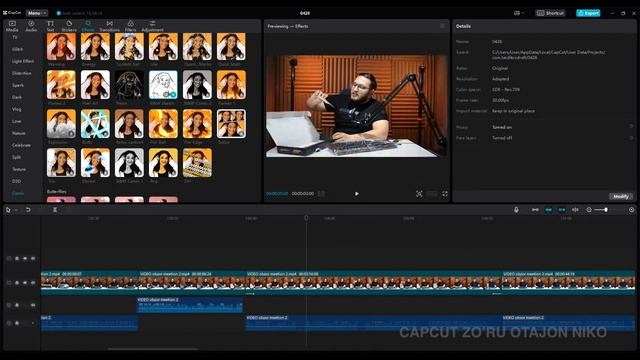The height and width of the screenshot is (360, 640).
Task: Lock the bottom audio track
Action: point(17,323)
